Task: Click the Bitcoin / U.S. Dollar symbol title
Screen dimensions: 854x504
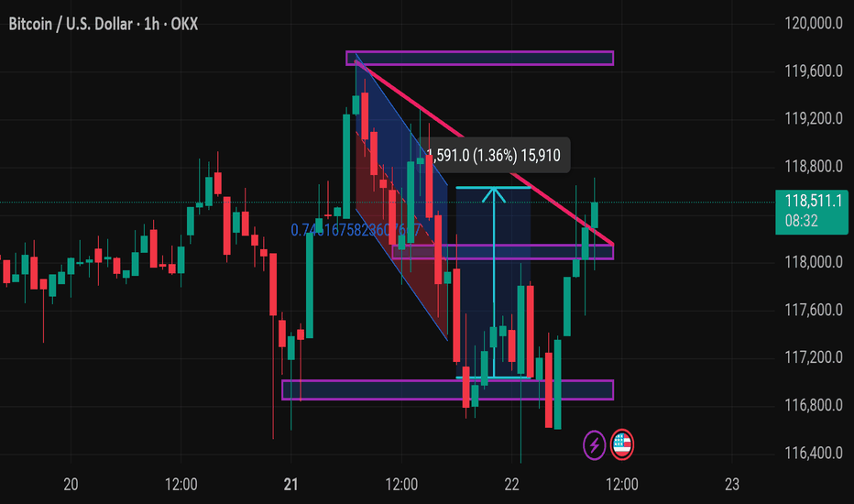Action: pos(71,24)
